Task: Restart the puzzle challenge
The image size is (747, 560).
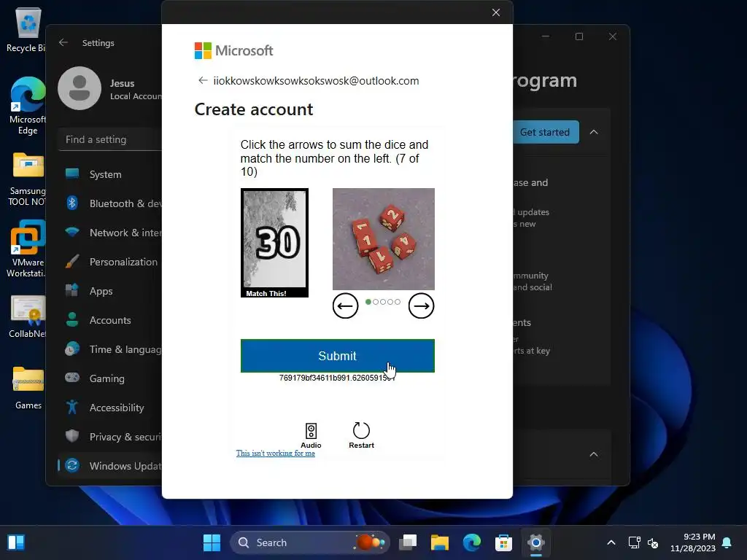Action: [x=361, y=436]
